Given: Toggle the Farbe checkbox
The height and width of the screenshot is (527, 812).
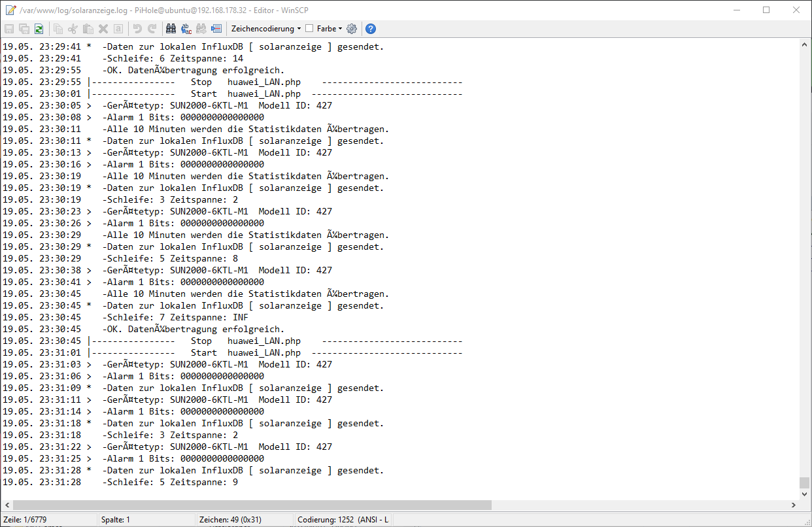Looking at the screenshot, I should coord(309,29).
